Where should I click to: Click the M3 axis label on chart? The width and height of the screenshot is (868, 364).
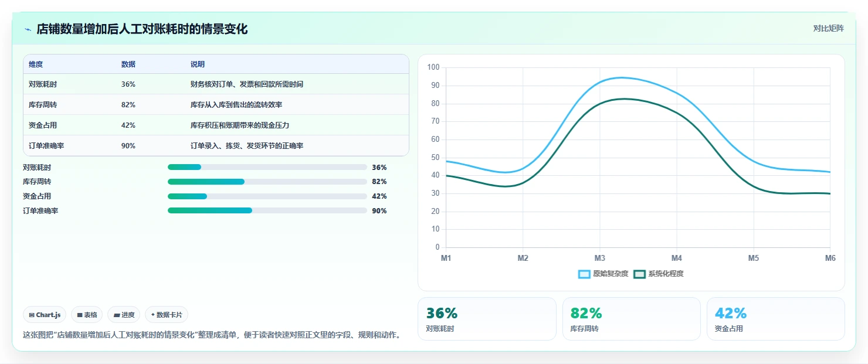tap(600, 258)
